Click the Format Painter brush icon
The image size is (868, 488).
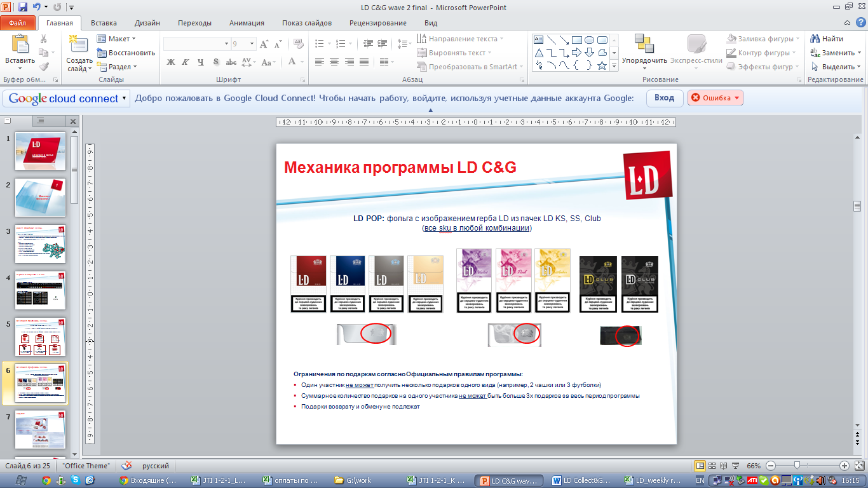[44, 67]
